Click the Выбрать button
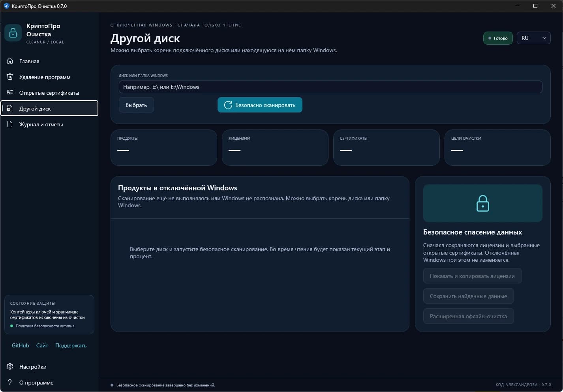 point(136,105)
